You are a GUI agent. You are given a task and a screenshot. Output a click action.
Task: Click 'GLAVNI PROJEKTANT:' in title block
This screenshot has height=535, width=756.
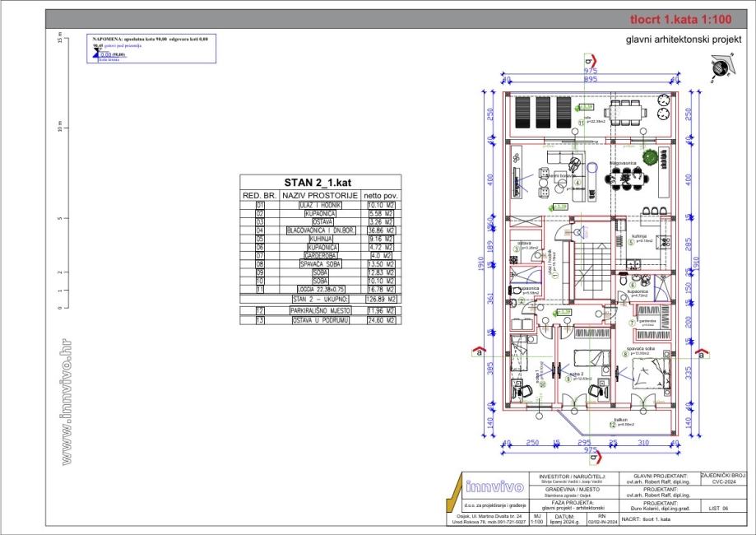(660, 476)
